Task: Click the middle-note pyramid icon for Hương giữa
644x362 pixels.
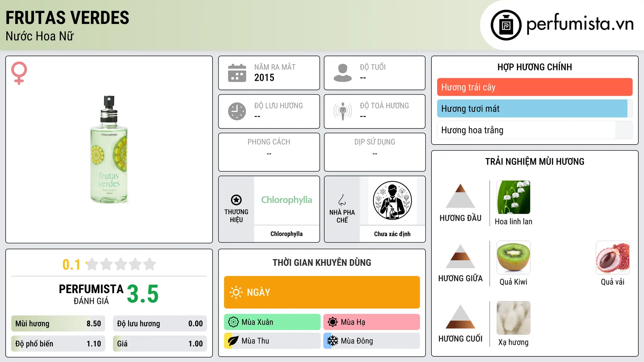Action: click(460, 256)
